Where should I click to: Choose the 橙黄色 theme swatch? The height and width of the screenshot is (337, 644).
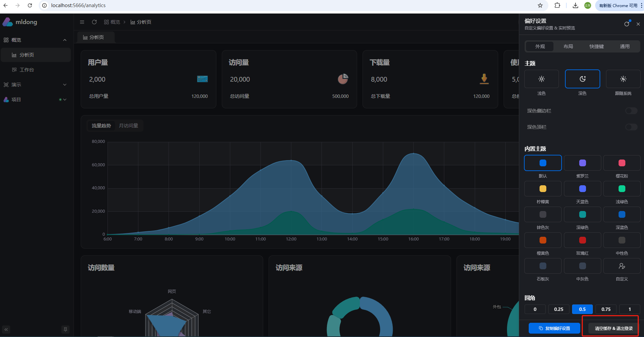pos(543,240)
